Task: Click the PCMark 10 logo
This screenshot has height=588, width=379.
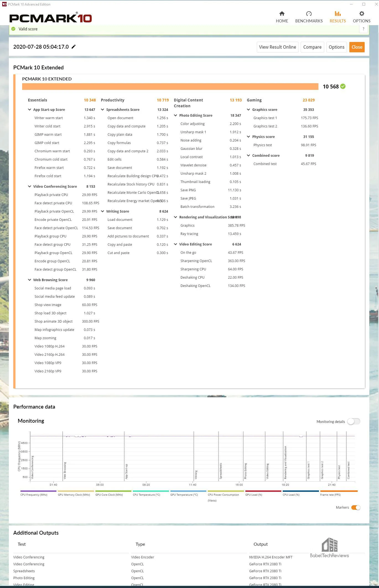Action: (51, 18)
